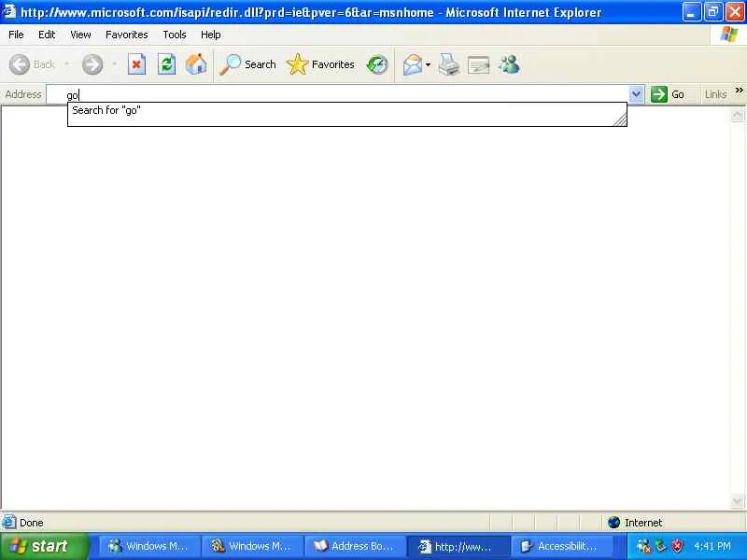Go to the Home page icon

(x=196, y=64)
